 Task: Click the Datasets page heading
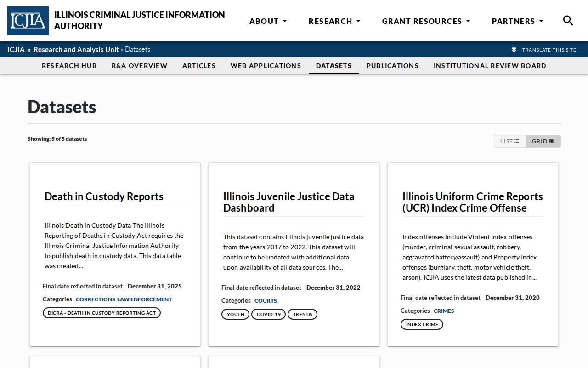click(x=62, y=107)
